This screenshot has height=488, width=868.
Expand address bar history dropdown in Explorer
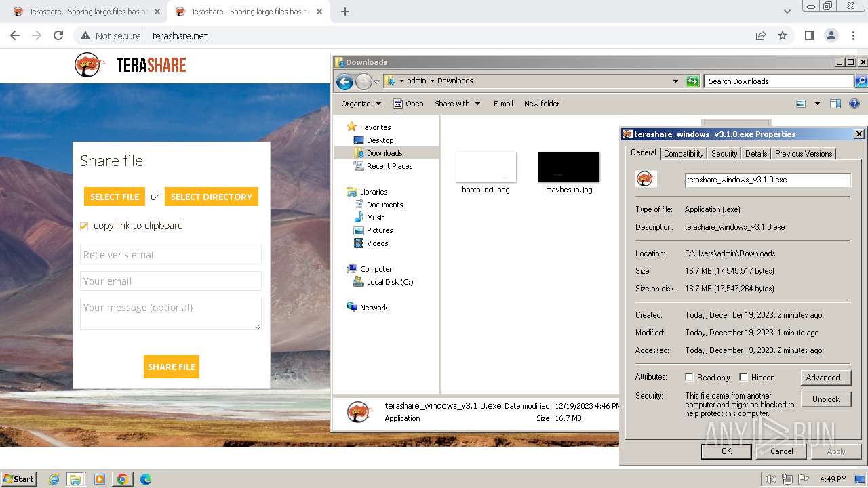675,81
